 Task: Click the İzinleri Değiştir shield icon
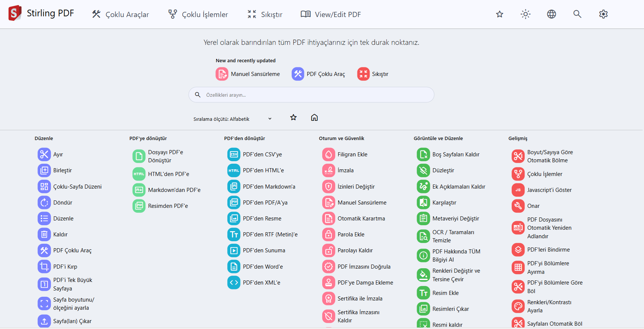click(x=328, y=186)
